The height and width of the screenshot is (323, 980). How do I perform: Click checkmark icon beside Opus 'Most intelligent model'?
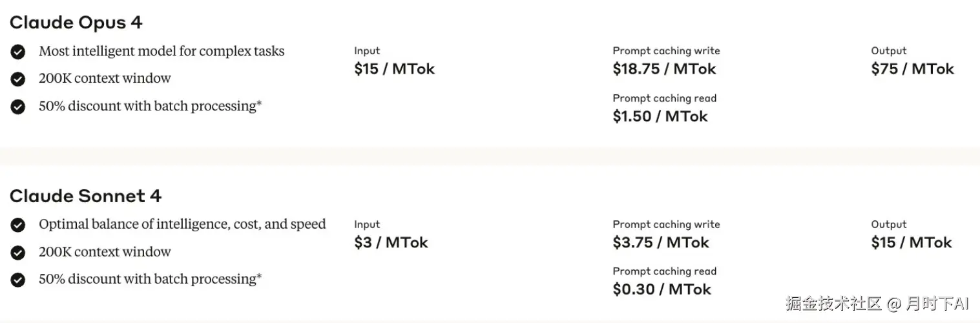point(18,52)
